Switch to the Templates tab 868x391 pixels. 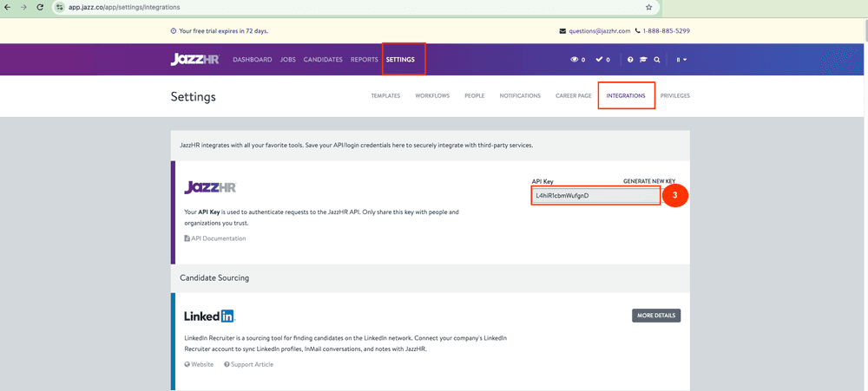(x=386, y=95)
